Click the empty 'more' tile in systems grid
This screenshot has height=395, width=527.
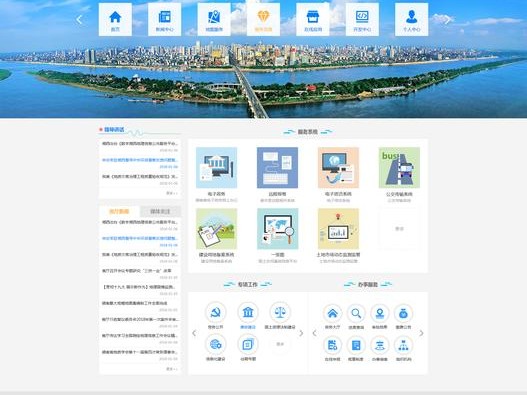399,229
